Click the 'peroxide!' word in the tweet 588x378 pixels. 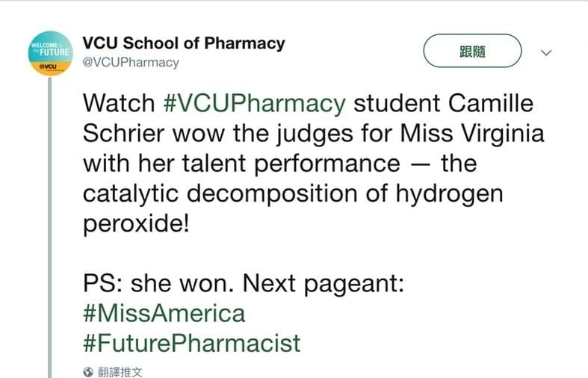[x=136, y=224]
